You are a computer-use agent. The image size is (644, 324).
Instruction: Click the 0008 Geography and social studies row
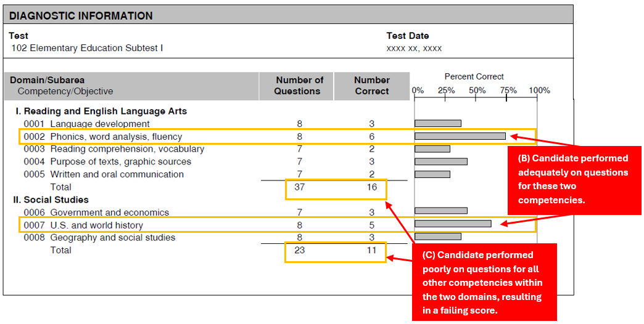[x=99, y=238]
